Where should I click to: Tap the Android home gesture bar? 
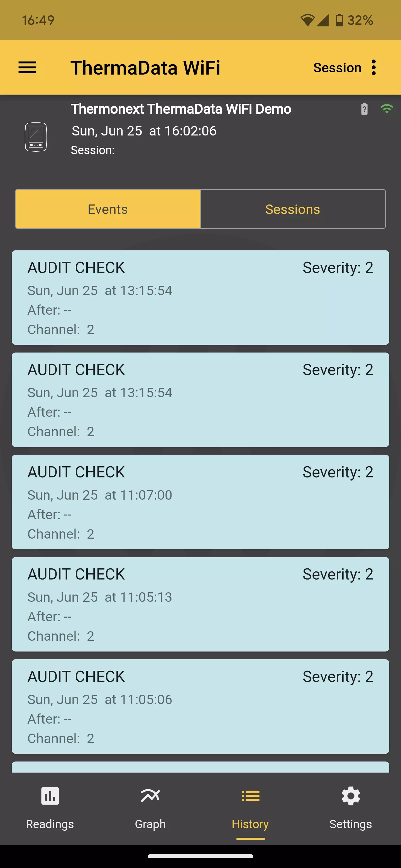200,856
